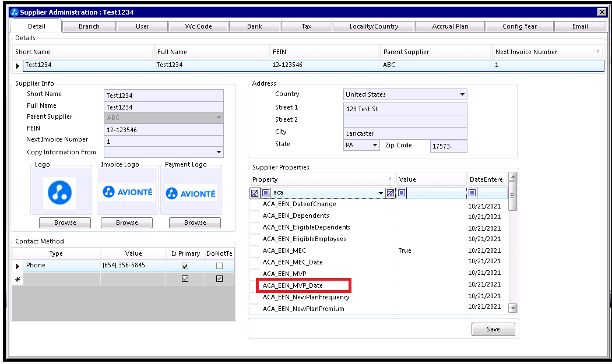Screen dimensions: 612x364
Task: Toggle Is Primary checkbox in the new contact row
Action: (185, 279)
